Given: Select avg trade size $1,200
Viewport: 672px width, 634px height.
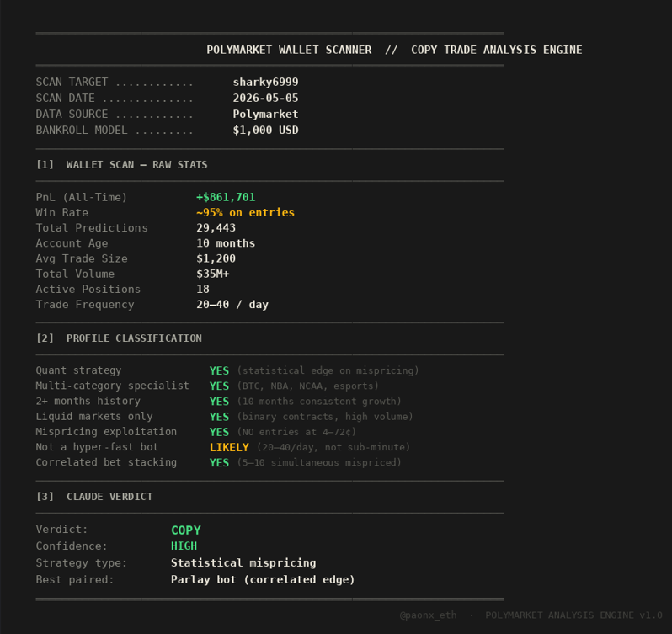Looking at the screenshot, I should coord(216,258).
